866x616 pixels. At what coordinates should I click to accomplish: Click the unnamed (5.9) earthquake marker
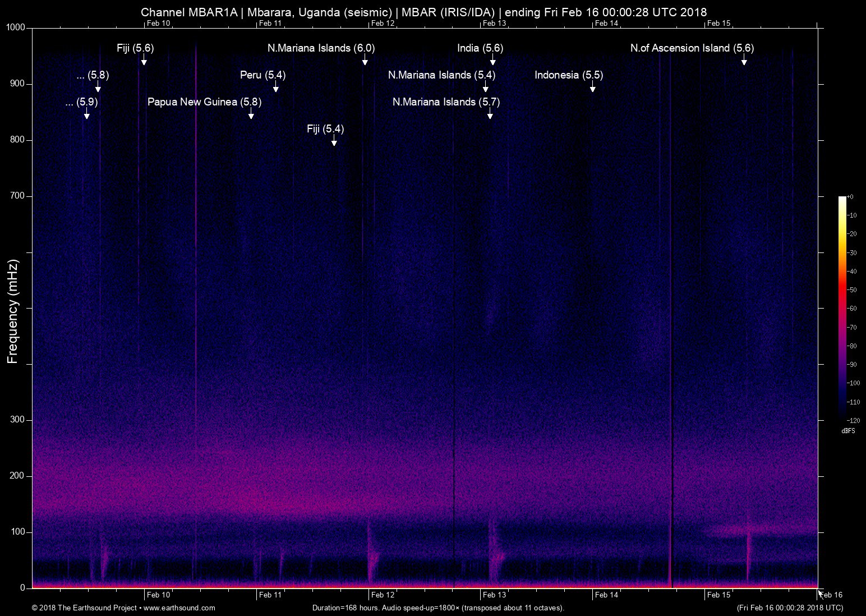[86, 115]
